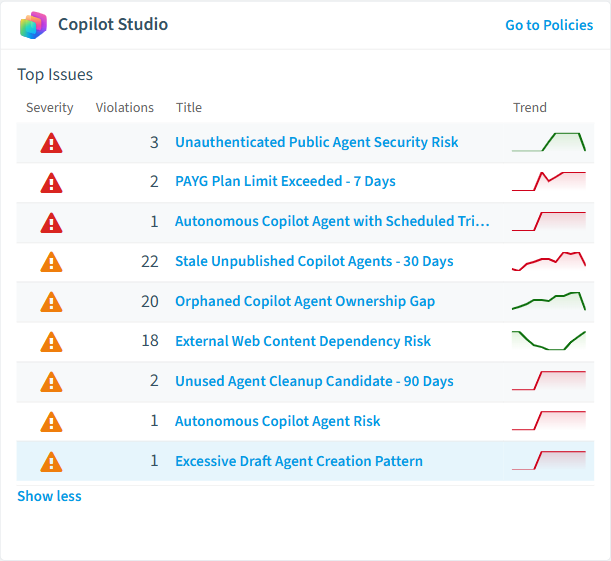Click the Title column header
This screenshot has height=561, width=611.
click(189, 108)
